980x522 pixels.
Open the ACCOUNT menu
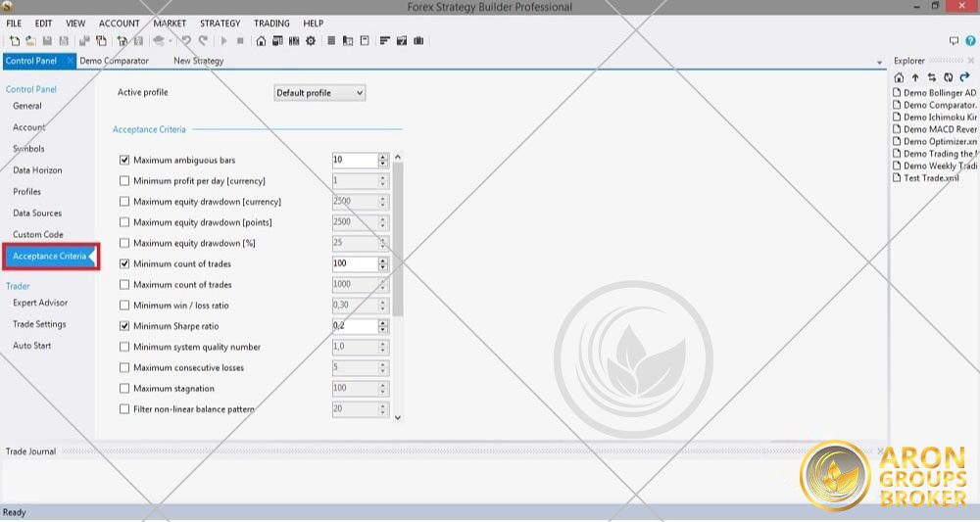coord(119,24)
